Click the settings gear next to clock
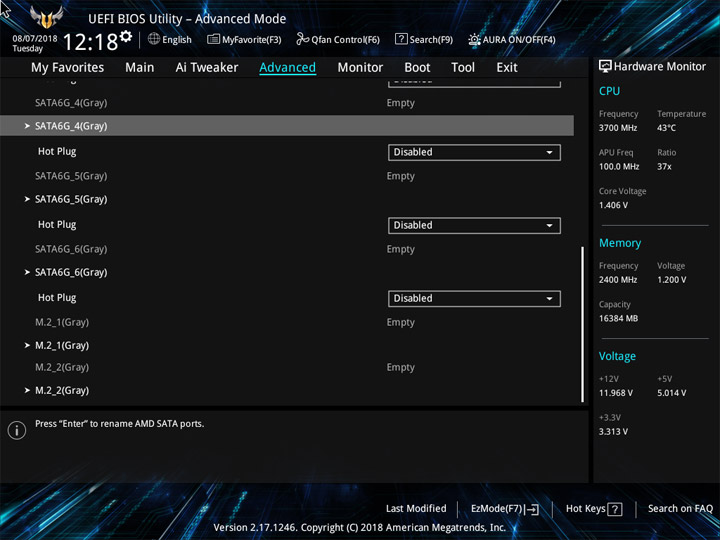The height and width of the screenshot is (540, 720). (x=126, y=36)
